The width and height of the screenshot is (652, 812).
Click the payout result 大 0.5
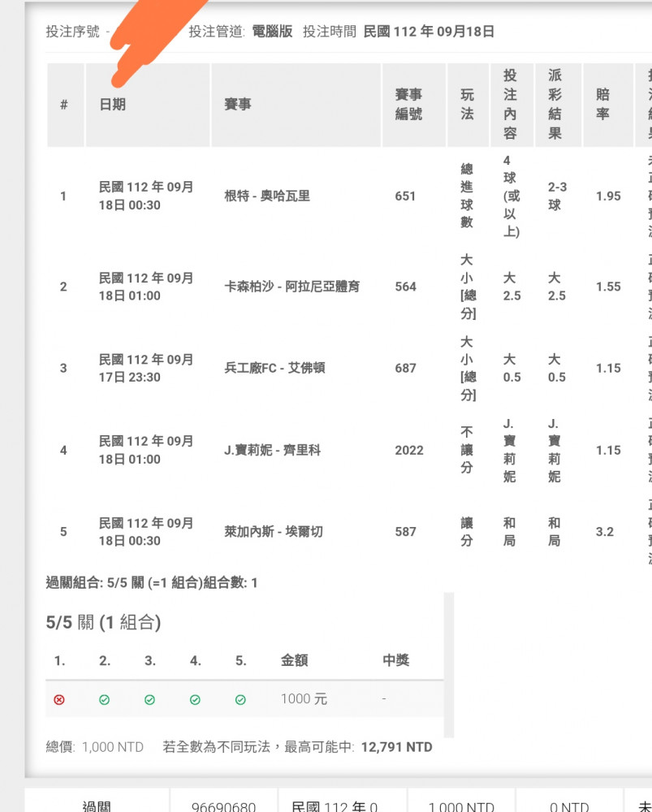click(x=557, y=368)
